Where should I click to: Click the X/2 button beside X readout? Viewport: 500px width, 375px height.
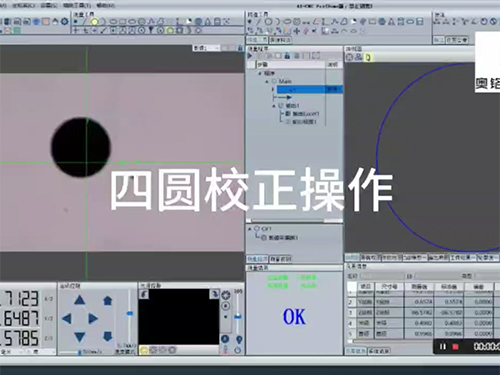point(49,299)
